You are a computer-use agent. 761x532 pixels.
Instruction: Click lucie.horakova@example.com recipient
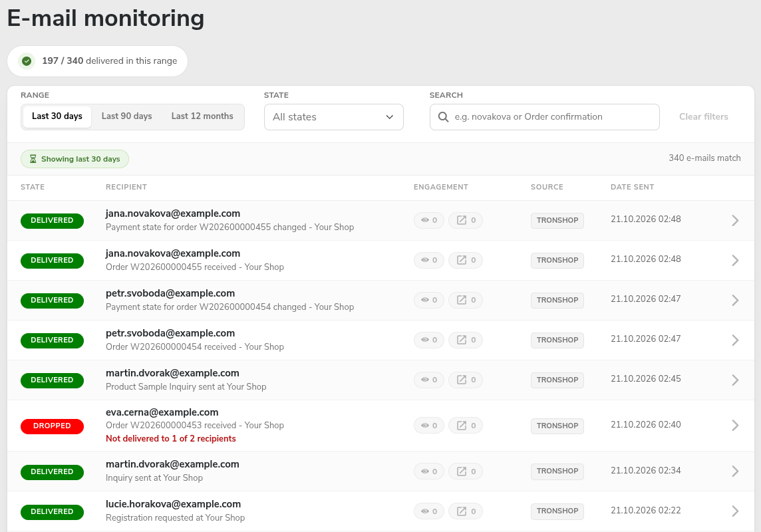(173, 504)
